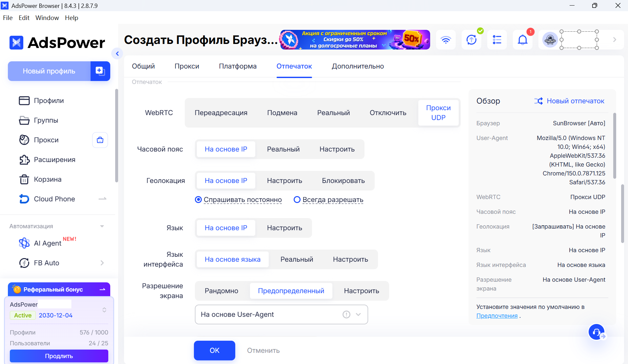The height and width of the screenshot is (364, 628).
Task: Set Часовой пояс to Реальный
Action: (x=283, y=149)
